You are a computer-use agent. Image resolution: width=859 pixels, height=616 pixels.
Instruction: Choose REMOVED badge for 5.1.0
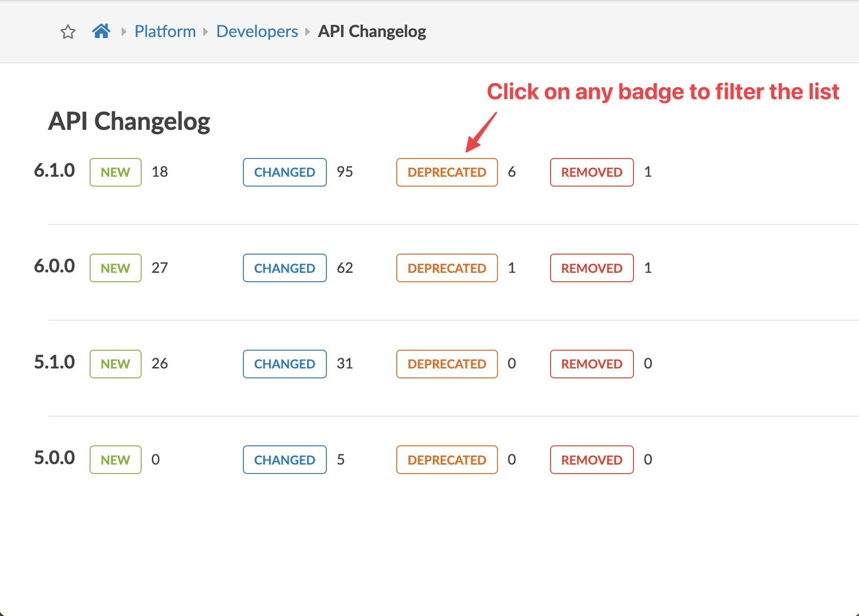point(592,364)
